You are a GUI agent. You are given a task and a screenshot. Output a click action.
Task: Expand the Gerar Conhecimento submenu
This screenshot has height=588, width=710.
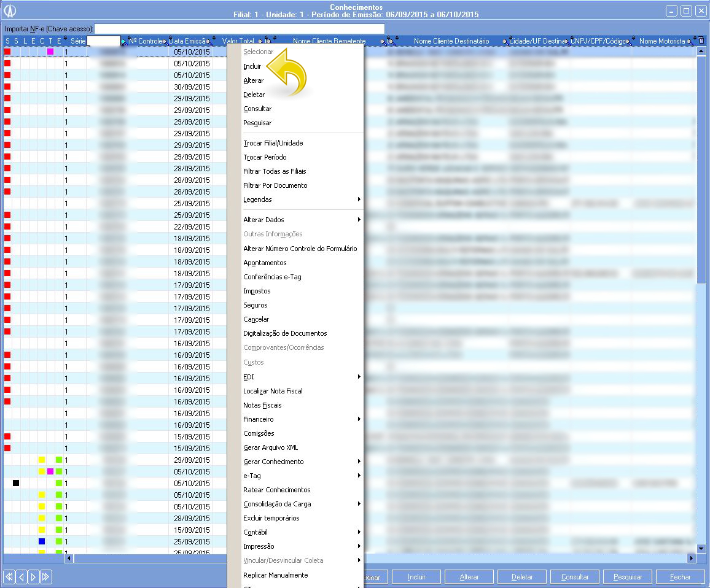click(x=301, y=462)
